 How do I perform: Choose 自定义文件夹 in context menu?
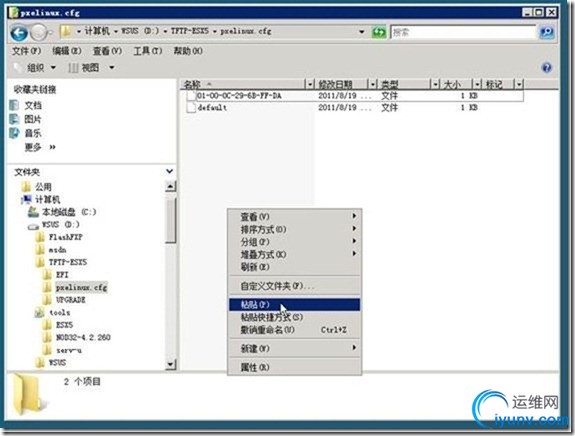pos(294,286)
